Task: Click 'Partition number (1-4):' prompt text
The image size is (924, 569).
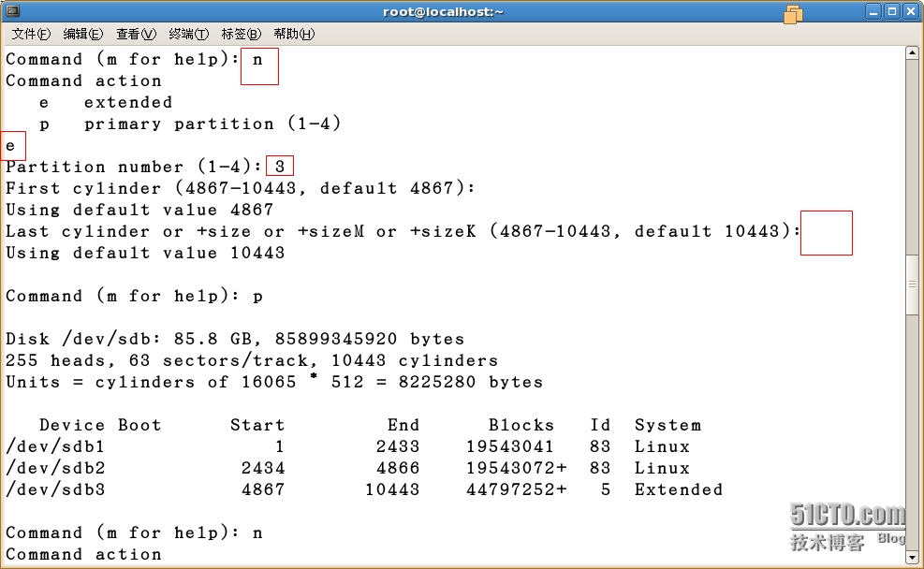Action: (134, 168)
